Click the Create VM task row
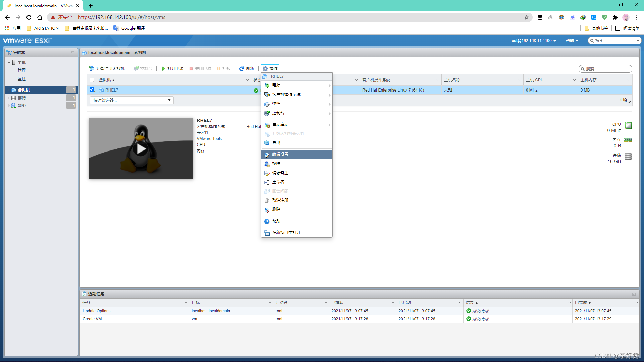 360,319
